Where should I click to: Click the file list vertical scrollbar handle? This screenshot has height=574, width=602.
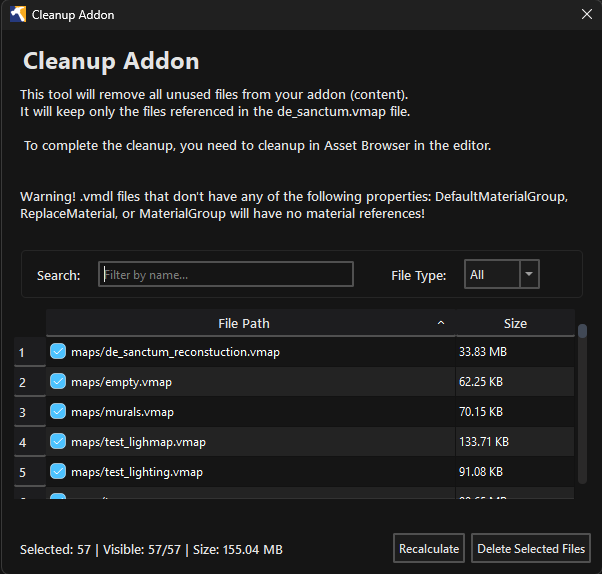pos(582,331)
